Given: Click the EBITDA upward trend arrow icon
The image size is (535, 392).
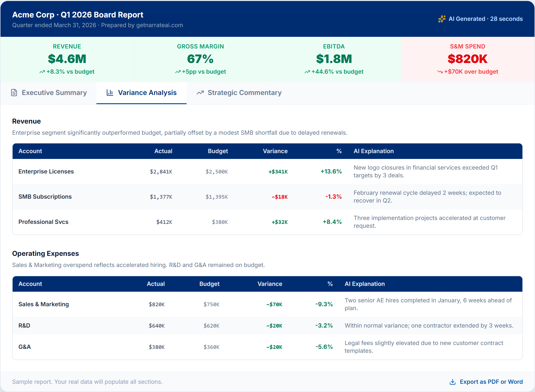Looking at the screenshot, I should [307, 72].
